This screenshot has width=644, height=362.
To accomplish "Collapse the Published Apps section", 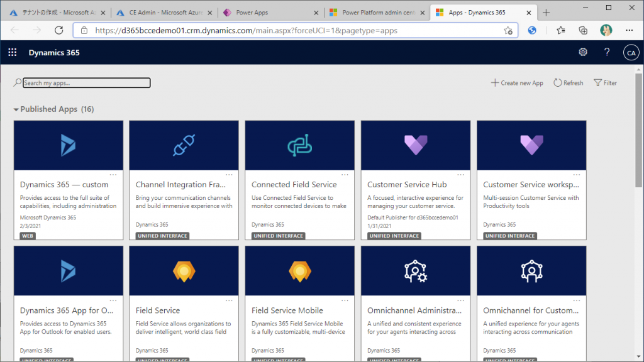I will coord(16,109).
